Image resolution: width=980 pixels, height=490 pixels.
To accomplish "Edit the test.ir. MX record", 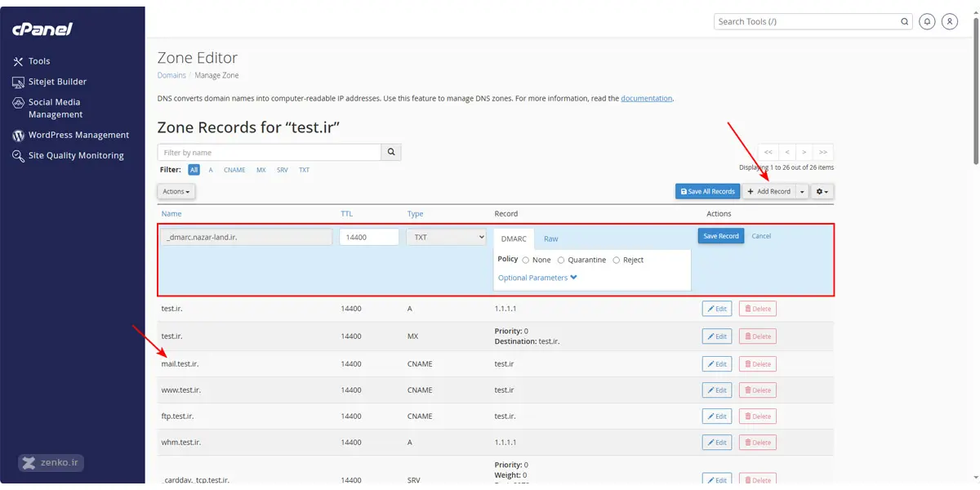I will (x=717, y=336).
